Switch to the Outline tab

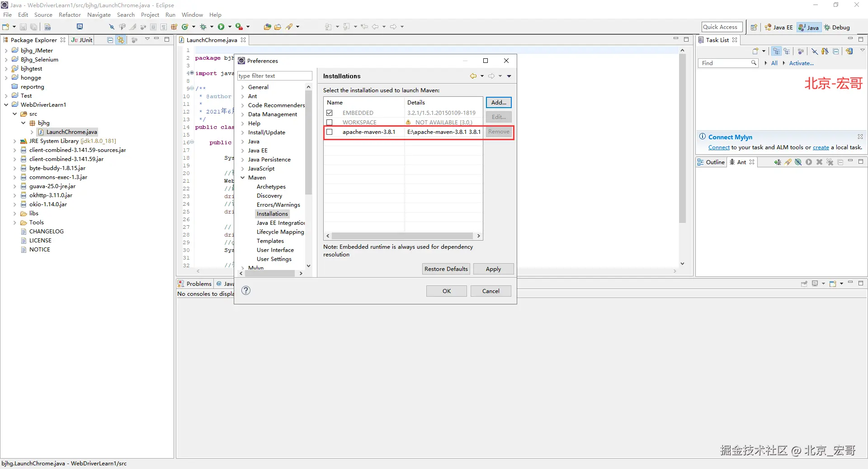coord(711,162)
